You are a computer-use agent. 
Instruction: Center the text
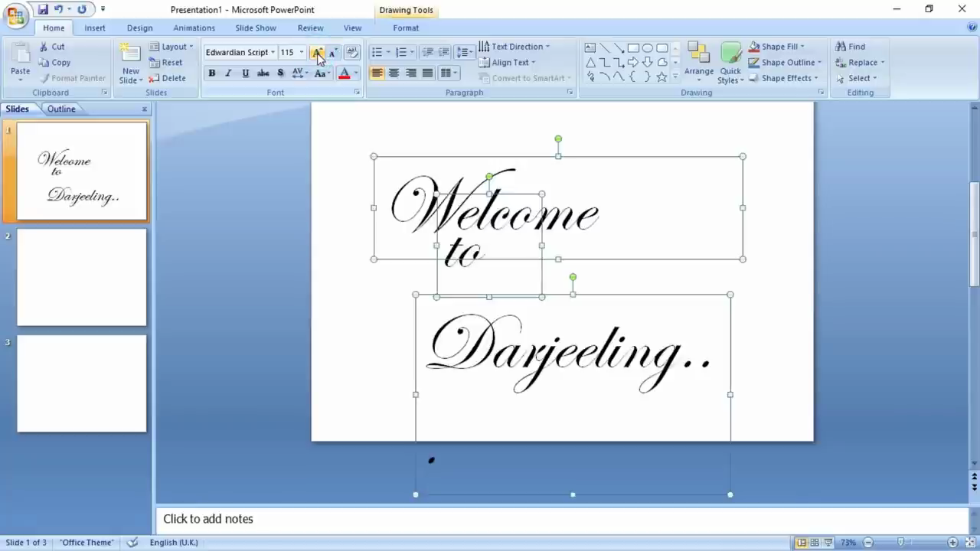[394, 73]
